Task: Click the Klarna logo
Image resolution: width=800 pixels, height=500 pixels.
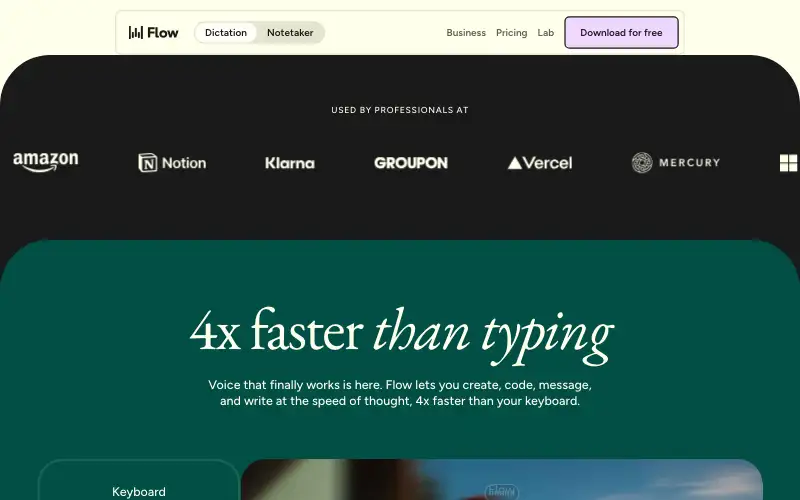Action: click(x=290, y=163)
